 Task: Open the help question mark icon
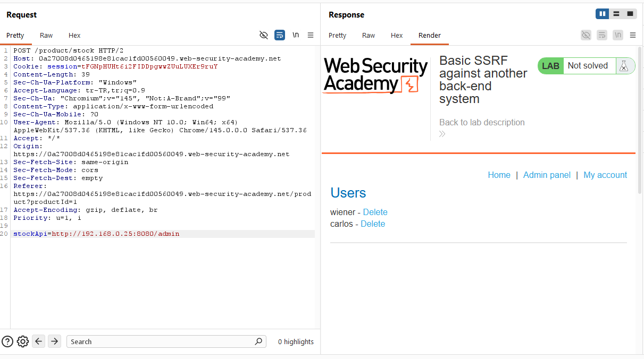[x=7, y=341]
